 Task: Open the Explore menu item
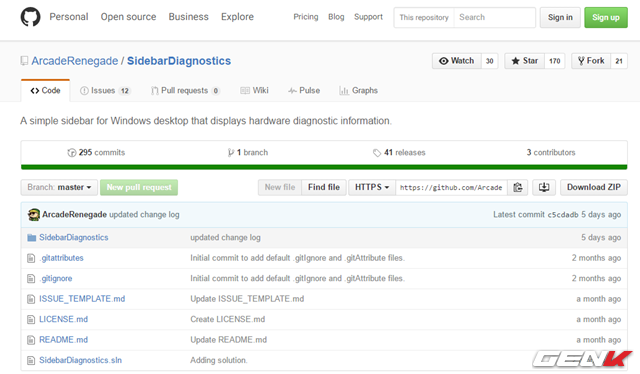click(237, 17)
